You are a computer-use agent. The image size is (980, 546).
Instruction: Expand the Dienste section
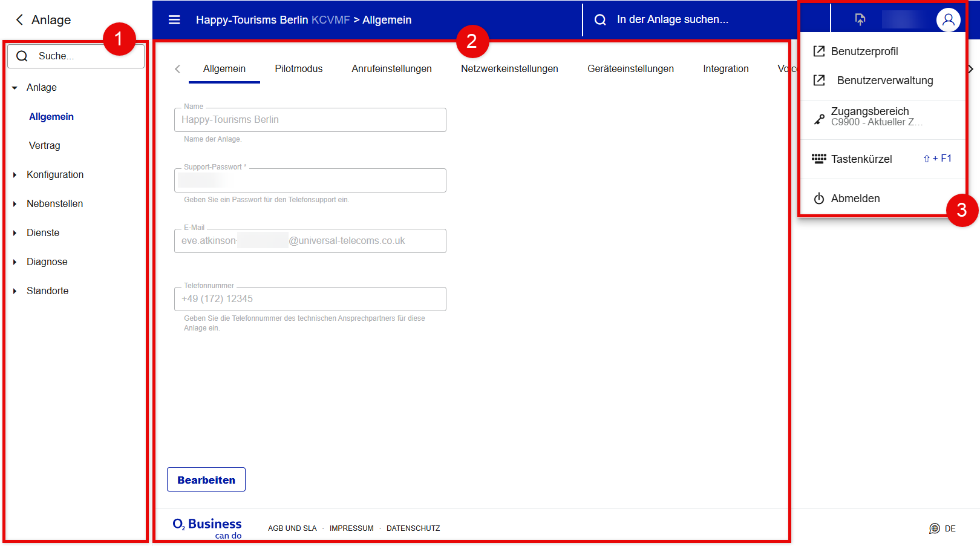click(15, 233)
